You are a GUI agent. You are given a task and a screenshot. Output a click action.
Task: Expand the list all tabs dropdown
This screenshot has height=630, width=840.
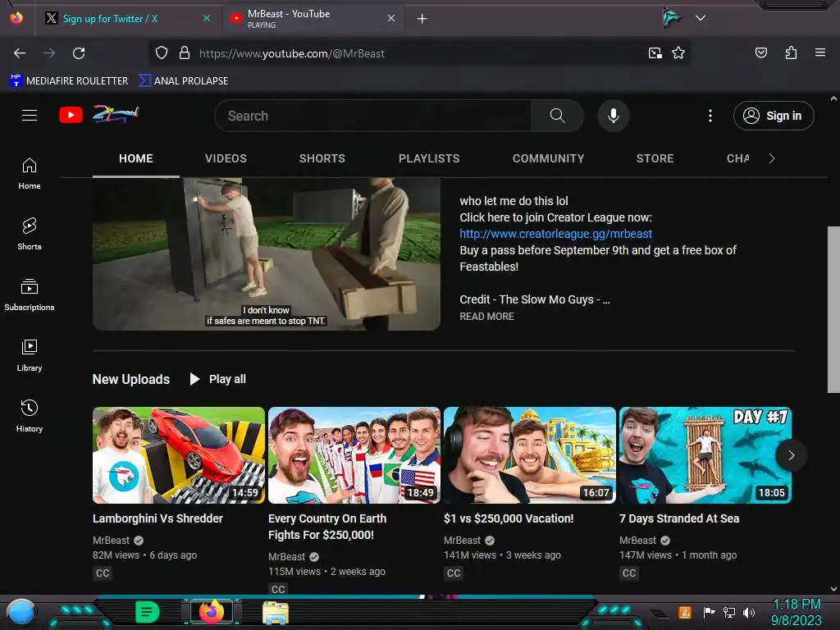coord(701,18)
